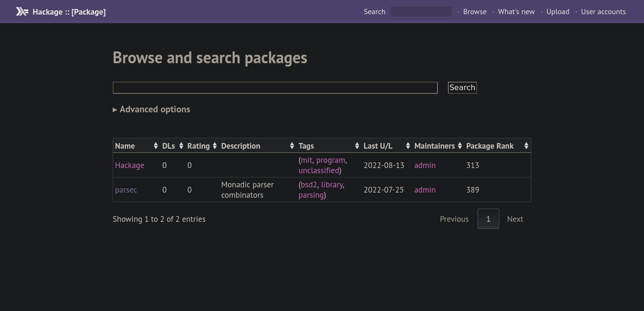The width and height of the screenshot is (644, 311).
Task: Click page 1 pagination button
Action: click(x=488, y=219)
